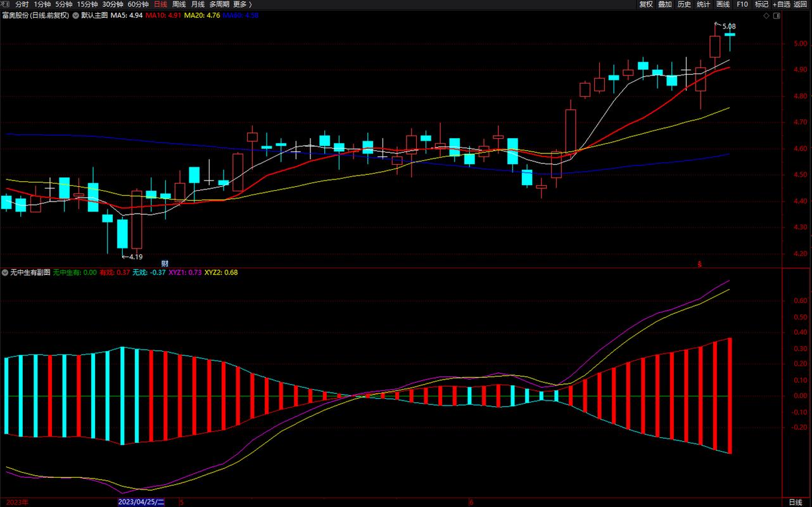This screenshot has width=812, height=507.
Task: Add stock via +自选 button
Action: point(781,4)
